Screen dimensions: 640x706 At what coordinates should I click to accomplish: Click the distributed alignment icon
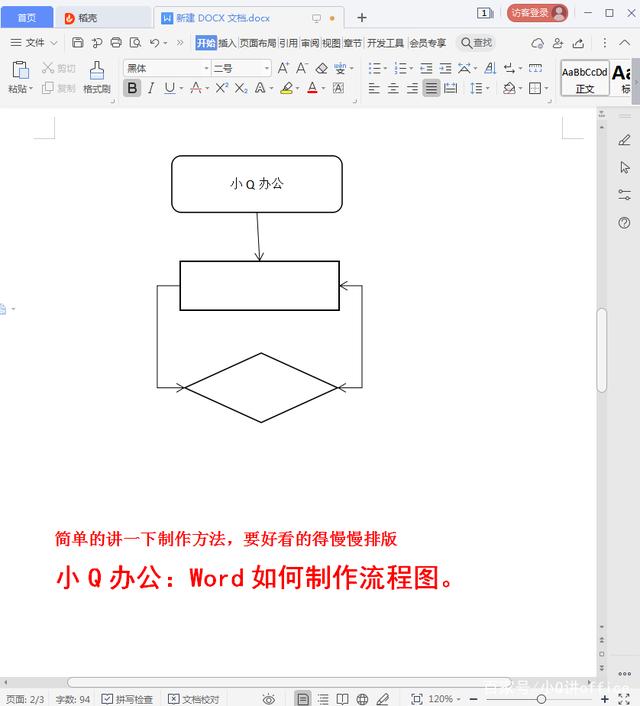450,88
